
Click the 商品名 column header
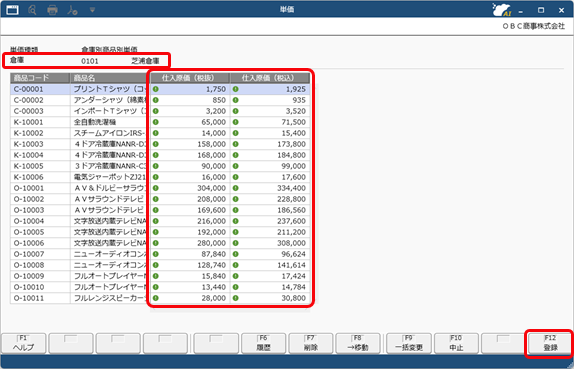pos(108,78)
